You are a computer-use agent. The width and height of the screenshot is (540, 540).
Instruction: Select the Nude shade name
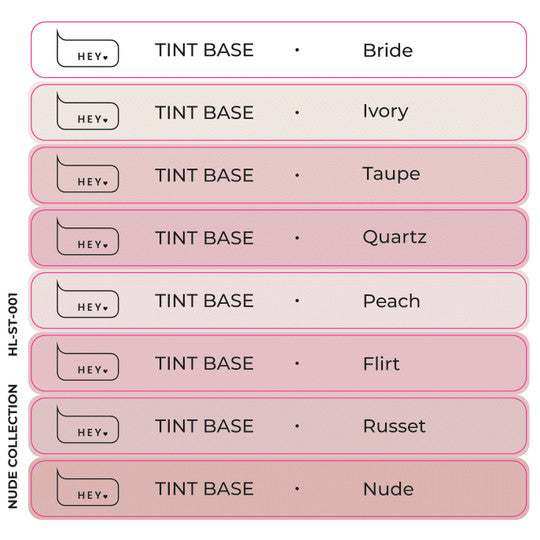coord(389,489)
